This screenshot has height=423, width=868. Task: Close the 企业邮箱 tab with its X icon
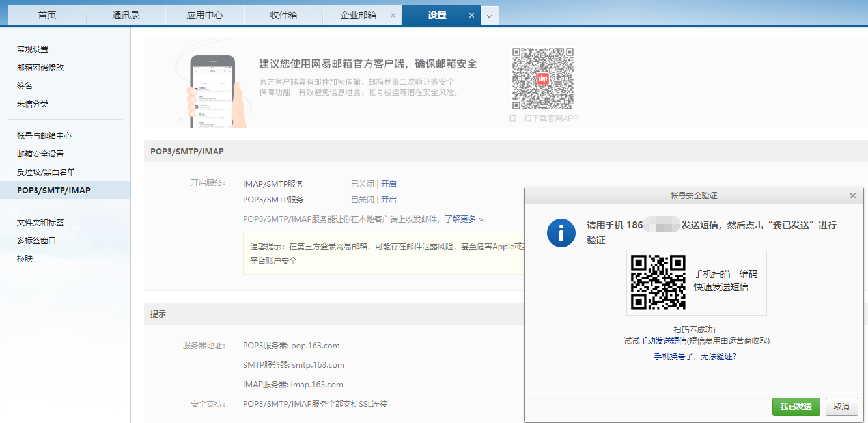coord(393,15)
